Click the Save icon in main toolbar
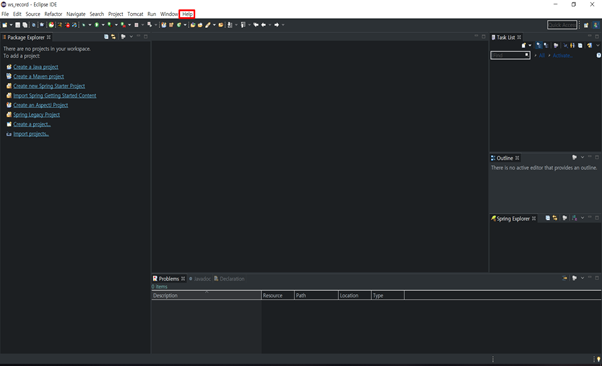This screenshot has height=366, width=602. [18, 25]
